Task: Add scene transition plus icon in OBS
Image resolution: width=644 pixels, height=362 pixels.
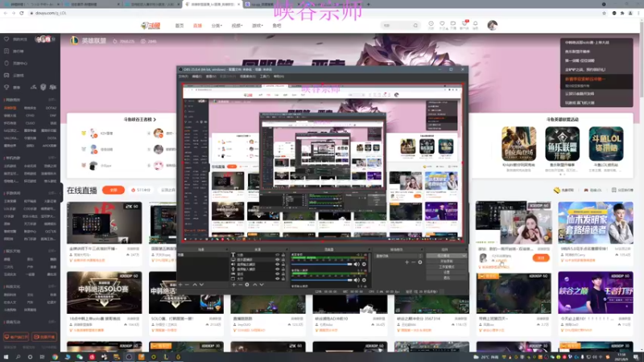Action: (407, 262)
